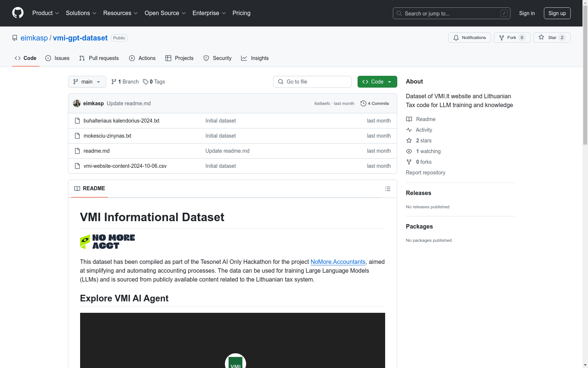Click the repository icon beside eimkasp
This screenshot has height=368, width=588.
click(15, 38)
